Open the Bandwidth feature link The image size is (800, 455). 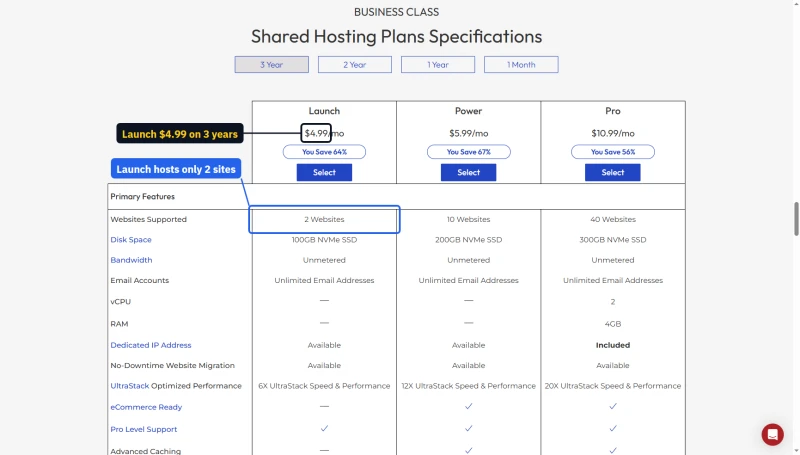pos(131,260)
